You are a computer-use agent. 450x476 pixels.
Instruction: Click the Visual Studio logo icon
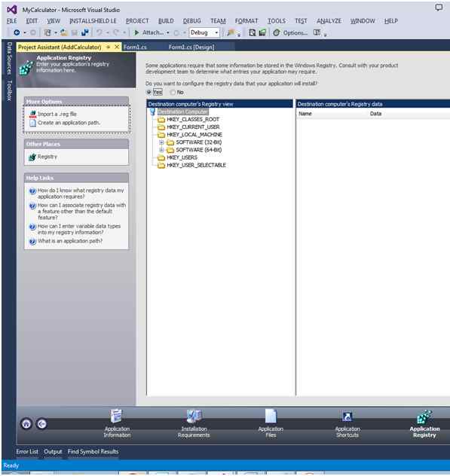pos(11,10)
